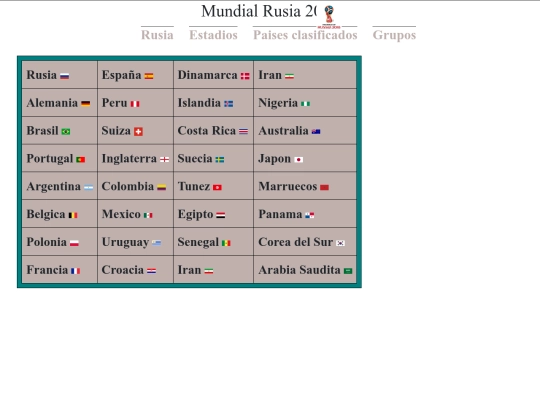Click the Saudi Arabian flag icon

pyautogui.click(x=348, y=271)
